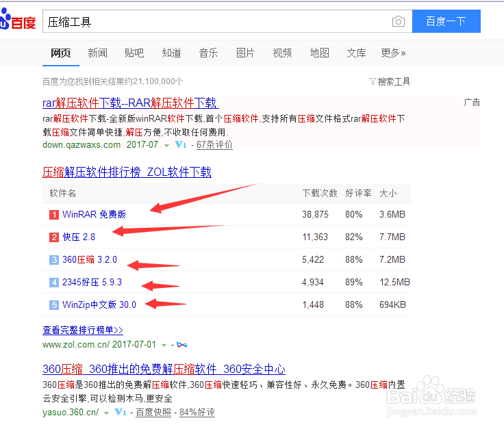
Task: Click rank badge 5 beside WinZip
Action: click(x=54, y=305)
